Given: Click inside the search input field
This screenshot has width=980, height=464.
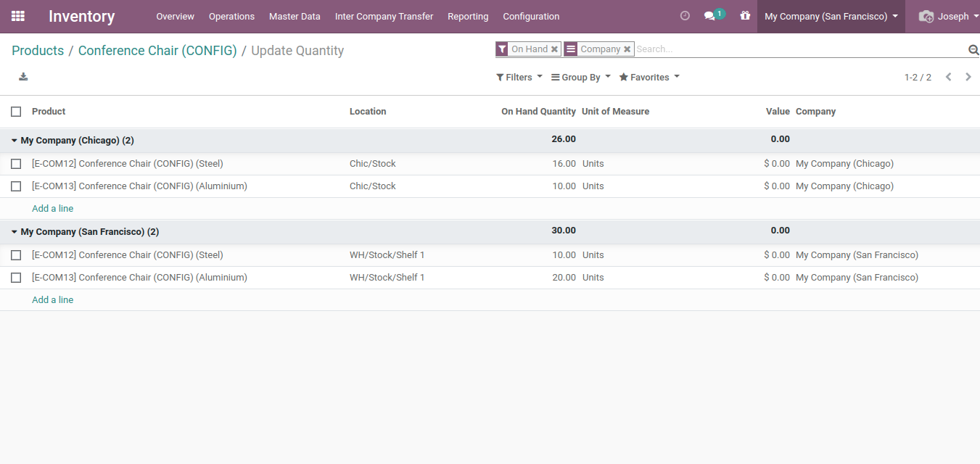Looking at the screenshot, I should [x=798, y=49].
